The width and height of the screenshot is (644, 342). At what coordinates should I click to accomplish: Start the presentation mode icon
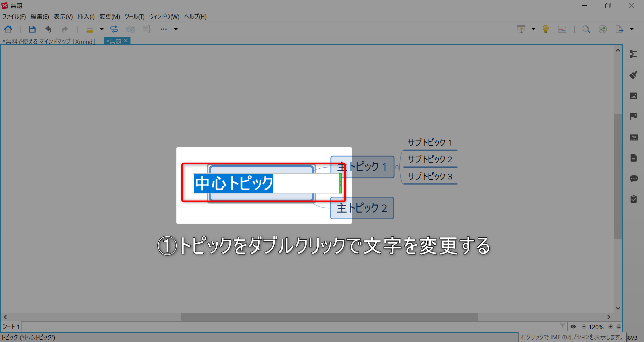521,29
